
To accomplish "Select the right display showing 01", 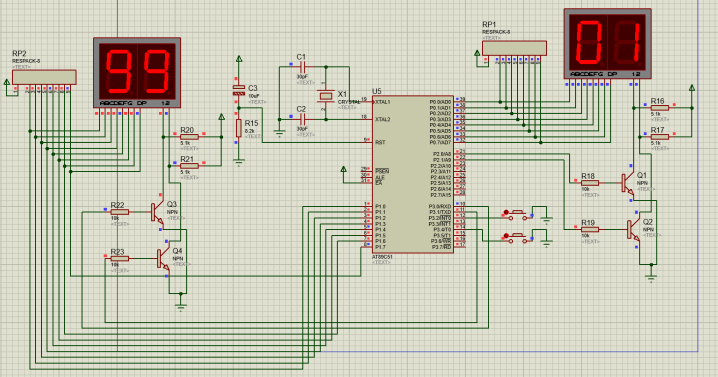I will pyautogui.click(x=608, y=44).
